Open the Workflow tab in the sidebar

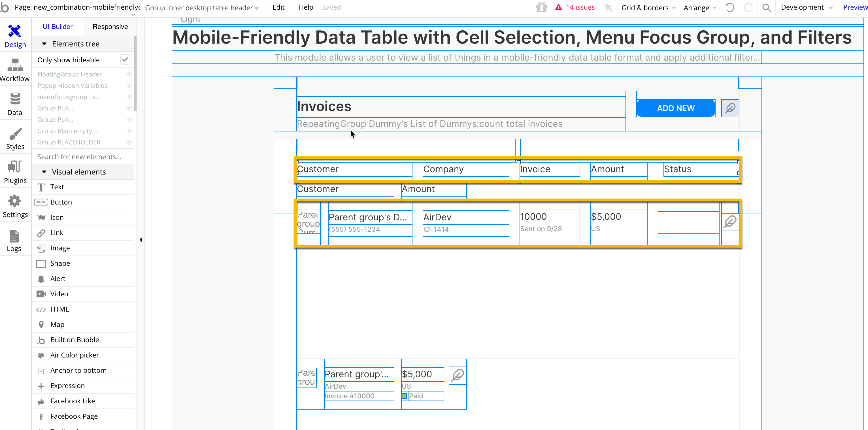(x=15, y=70)
